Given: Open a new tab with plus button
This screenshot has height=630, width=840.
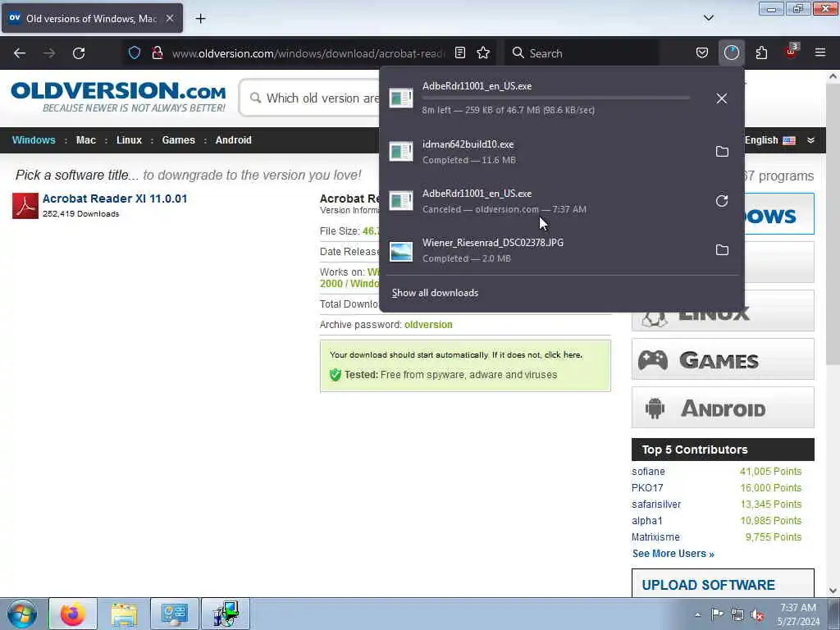Looking at the screenshot, I should tap(200, 18).
